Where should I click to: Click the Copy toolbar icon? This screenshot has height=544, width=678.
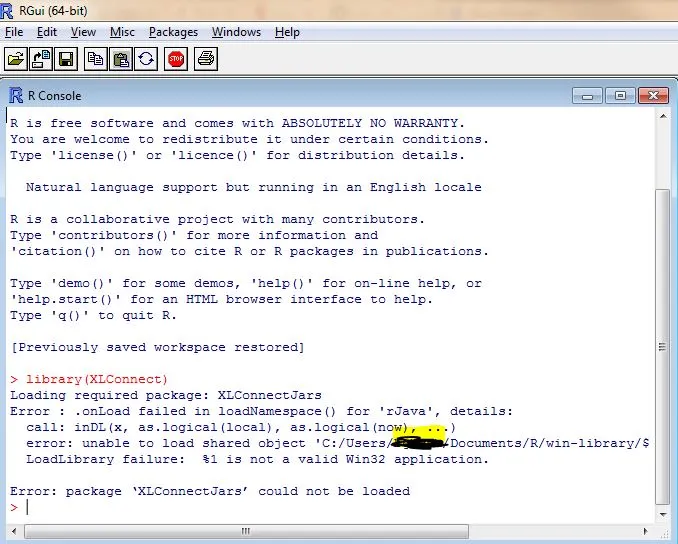[x=96, y=59]
